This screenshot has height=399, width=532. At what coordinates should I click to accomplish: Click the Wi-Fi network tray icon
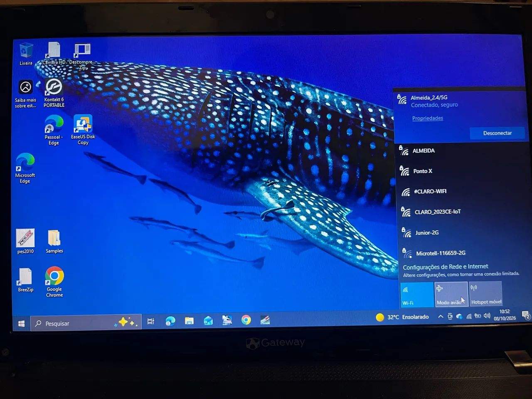pyautogui.click(x=469, y=316)
